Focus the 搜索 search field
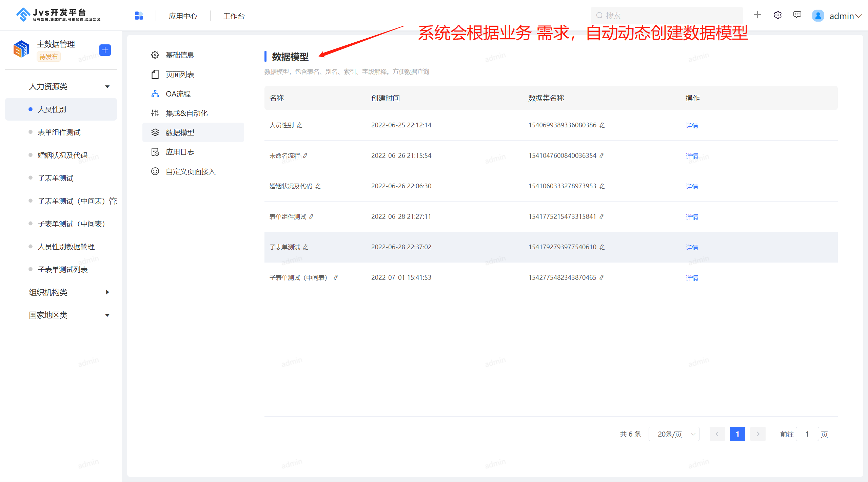 pos(667,16)
